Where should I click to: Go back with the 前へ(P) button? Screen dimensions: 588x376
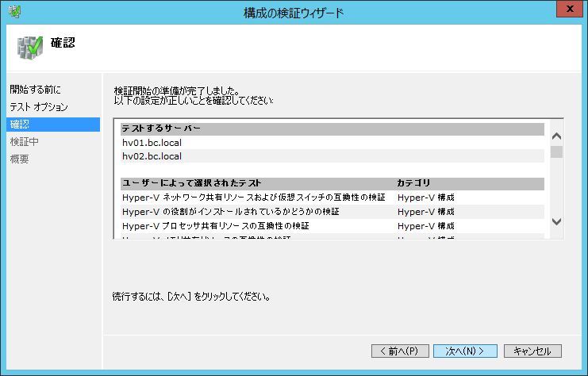pyautogui.click(x=400, y=351)
